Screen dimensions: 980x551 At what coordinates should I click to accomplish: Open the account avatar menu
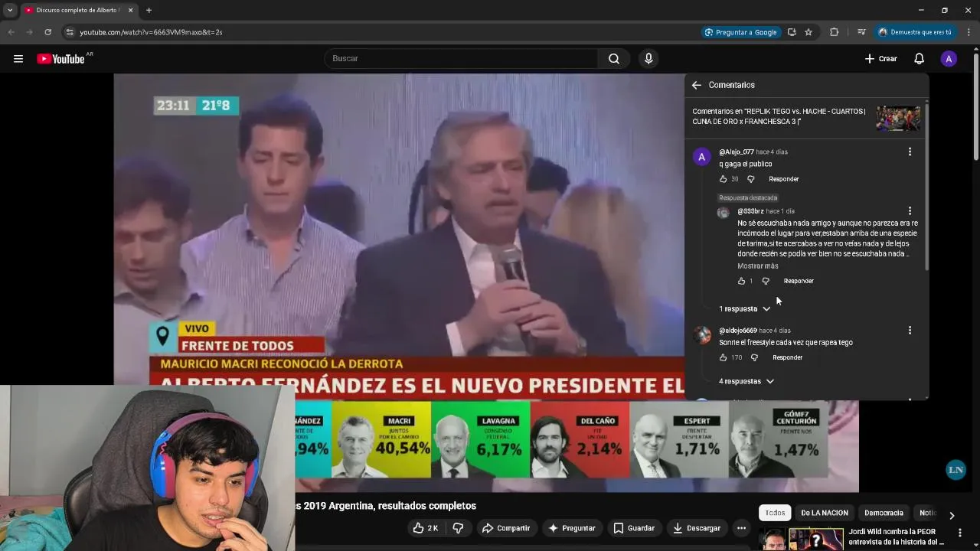949,59
